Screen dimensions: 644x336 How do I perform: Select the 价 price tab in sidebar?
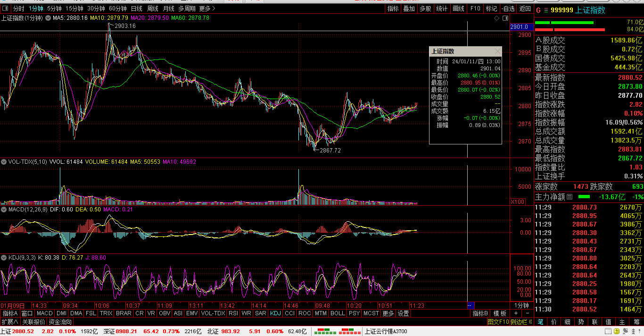click(x=554, y=322)
